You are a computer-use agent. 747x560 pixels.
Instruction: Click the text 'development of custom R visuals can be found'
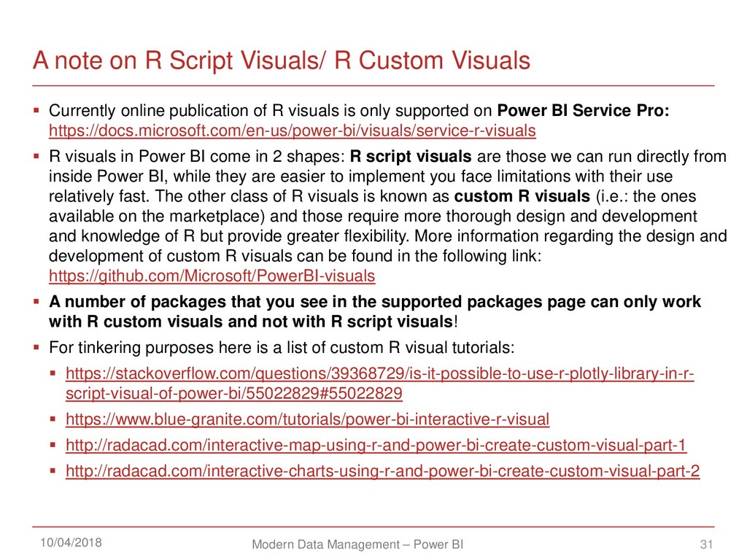pyautogui.click(x=220, y=256)
